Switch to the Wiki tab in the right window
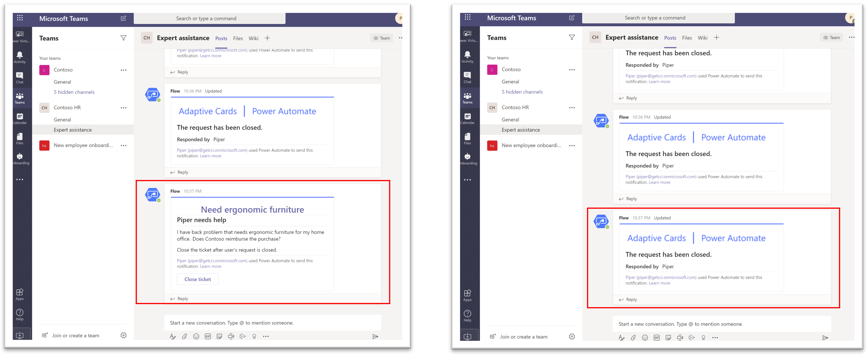 pos(703,38)
